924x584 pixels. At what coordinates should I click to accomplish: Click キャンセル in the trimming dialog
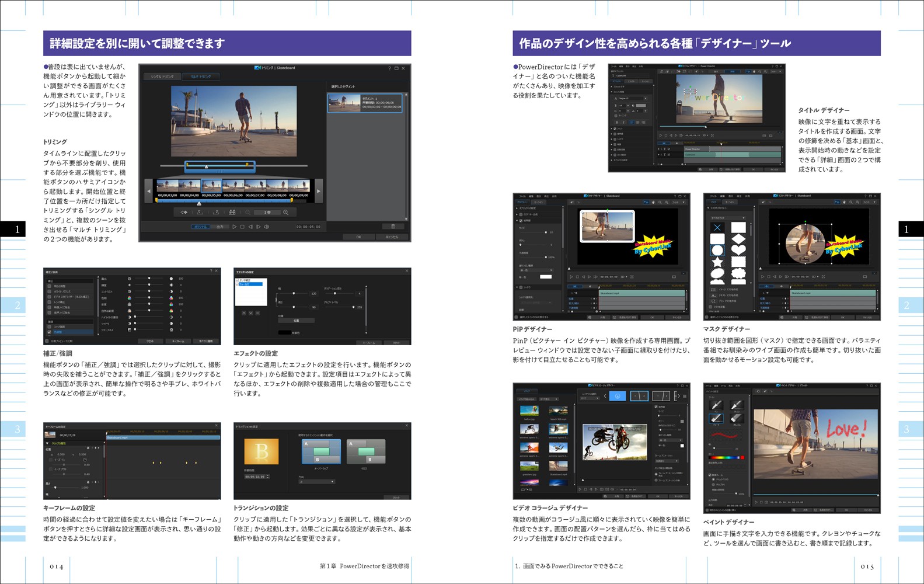[x=392, y=237]
